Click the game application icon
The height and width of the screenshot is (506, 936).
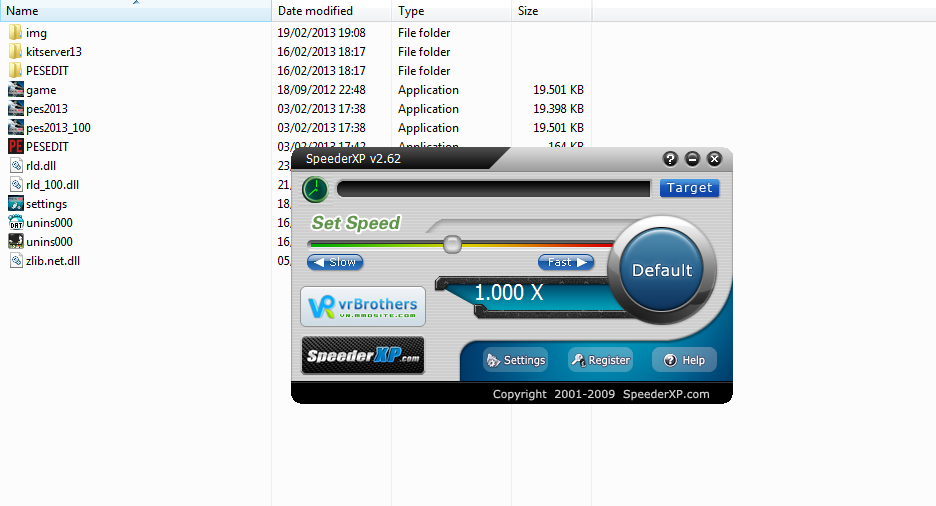16,90
